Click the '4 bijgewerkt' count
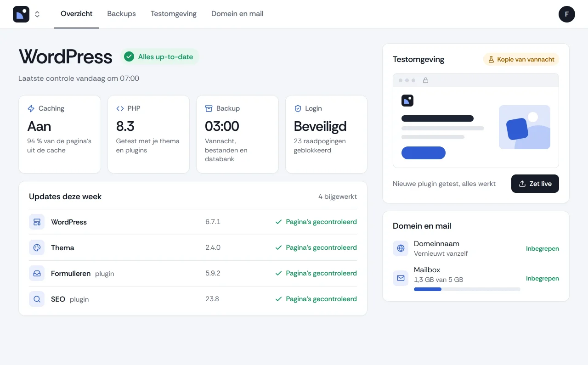 click(338, 197)
